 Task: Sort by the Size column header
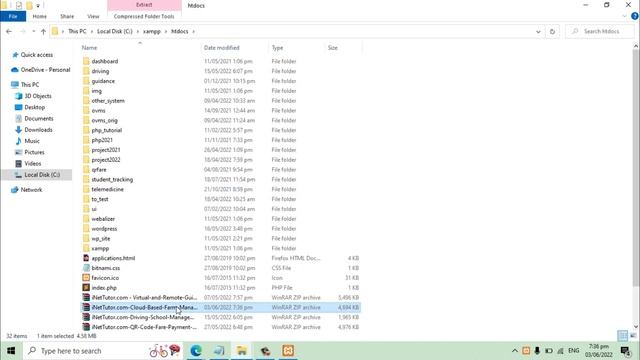[333, 48]
